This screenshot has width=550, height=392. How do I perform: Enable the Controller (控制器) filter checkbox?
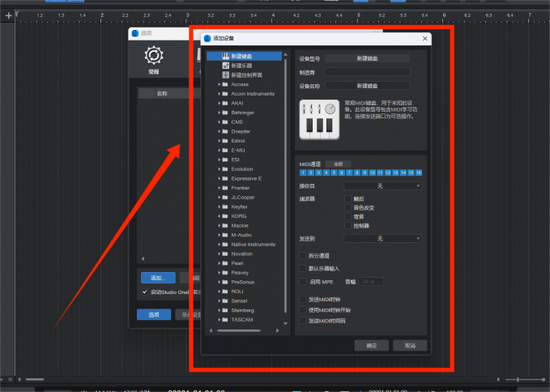coord(347,225)
